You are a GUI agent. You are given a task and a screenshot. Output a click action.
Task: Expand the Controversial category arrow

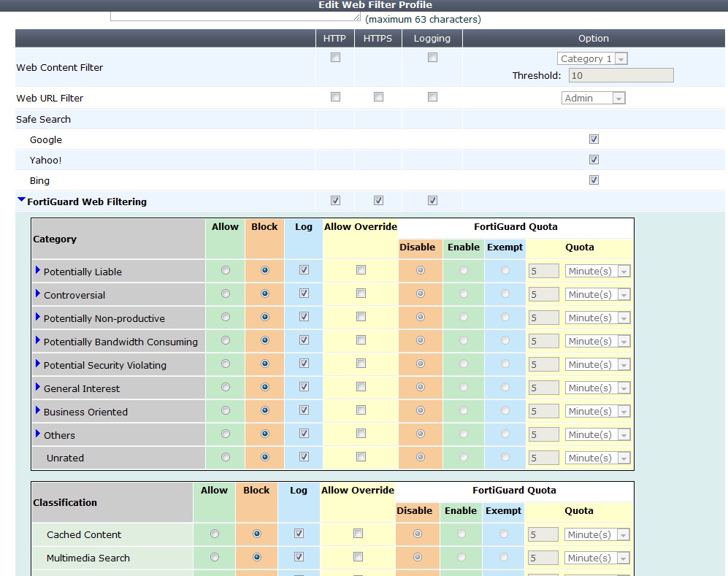38,294
